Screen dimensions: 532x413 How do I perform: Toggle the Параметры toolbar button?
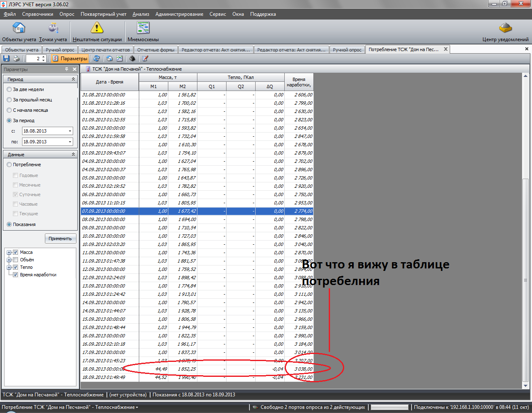70,59
